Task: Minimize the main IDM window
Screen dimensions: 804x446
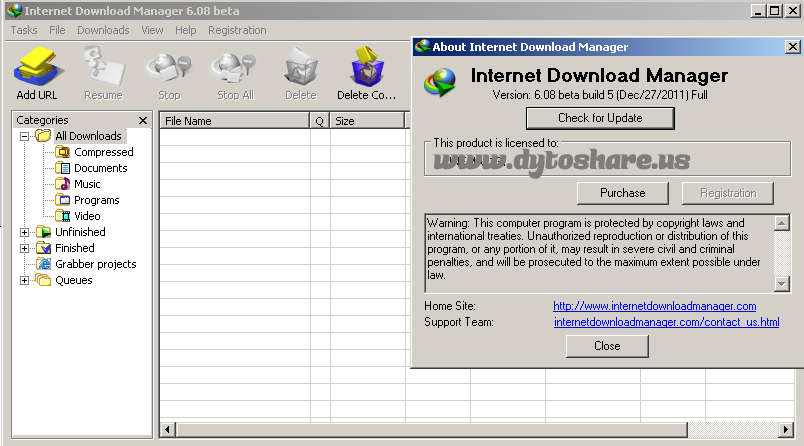Action: coord(759,11)
